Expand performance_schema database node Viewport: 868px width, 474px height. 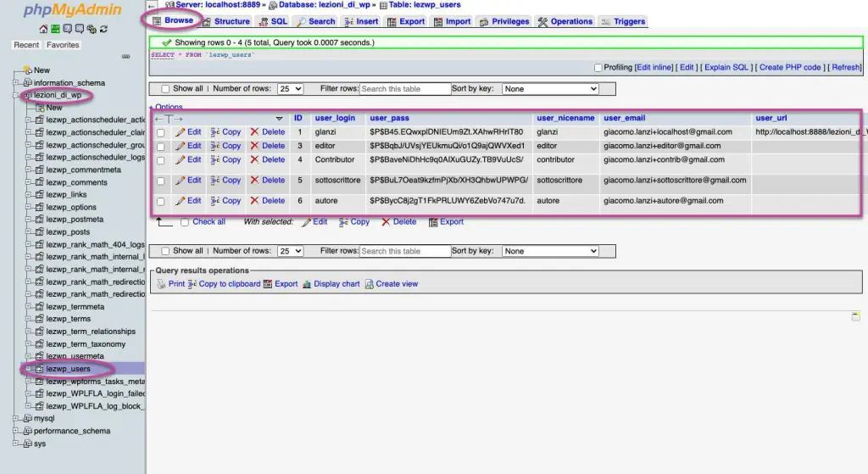click(15, 431)
